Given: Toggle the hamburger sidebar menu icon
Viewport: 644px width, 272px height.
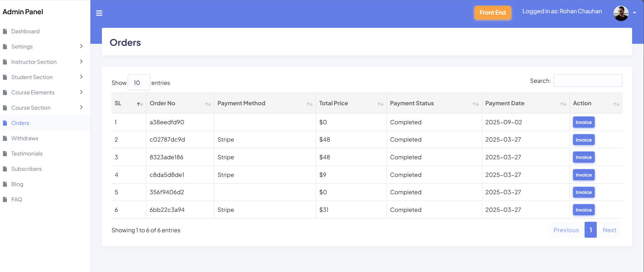Looking at the screenshot, I should (x=99, y=13).
